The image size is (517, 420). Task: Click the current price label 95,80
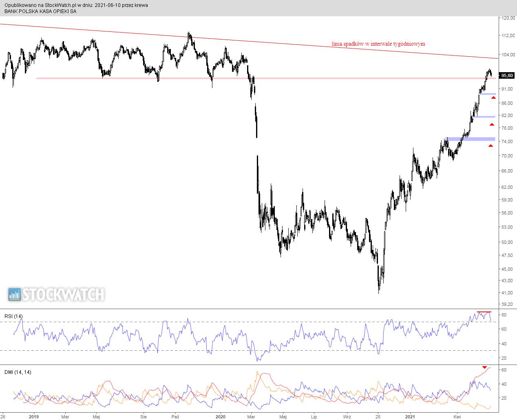507,75
